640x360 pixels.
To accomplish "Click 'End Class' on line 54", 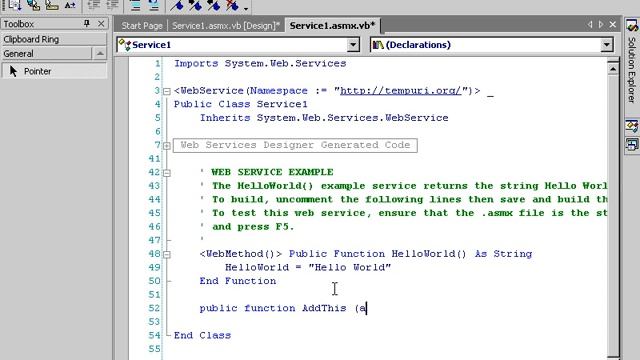I will click(x=202, y=336).
